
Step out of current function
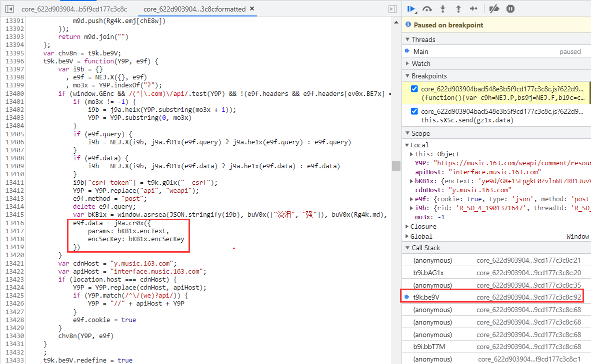coord(458,8)
